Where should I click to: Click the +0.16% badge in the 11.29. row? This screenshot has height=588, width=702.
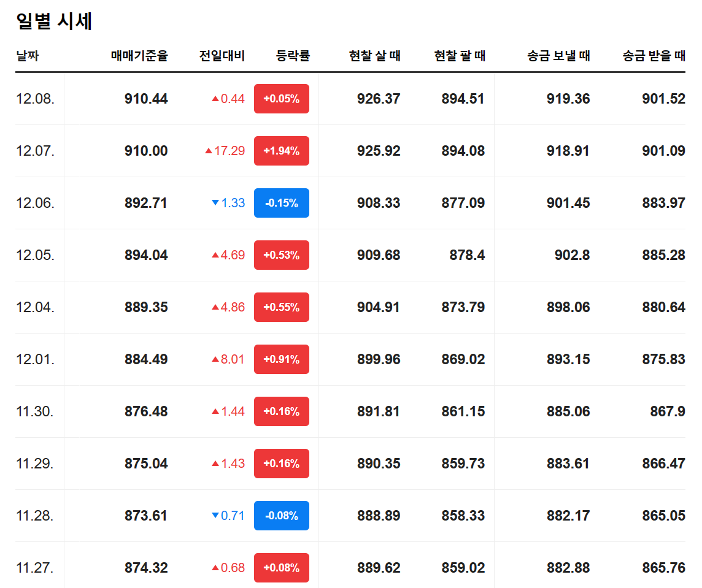click(282, 464)
